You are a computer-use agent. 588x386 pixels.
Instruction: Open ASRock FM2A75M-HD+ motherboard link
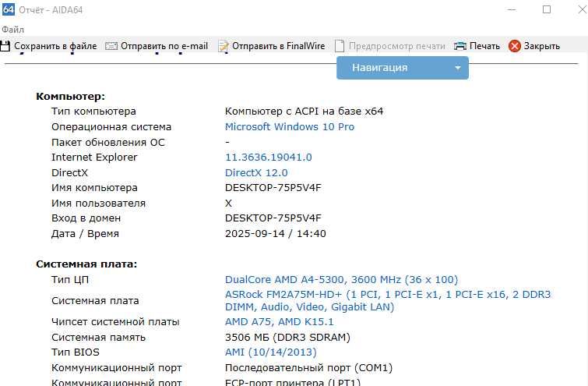point(387,295)
